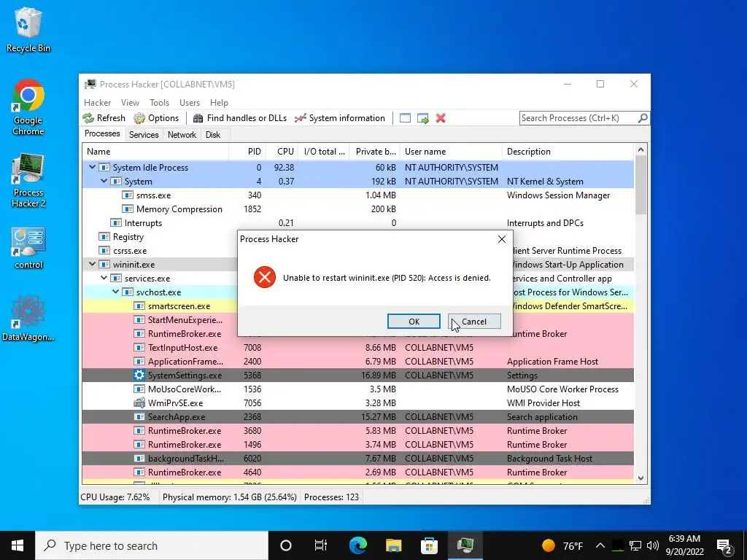Select RuntimeBroker.exe with PID 3680
The image size is (747, 560).
(357, 430)
